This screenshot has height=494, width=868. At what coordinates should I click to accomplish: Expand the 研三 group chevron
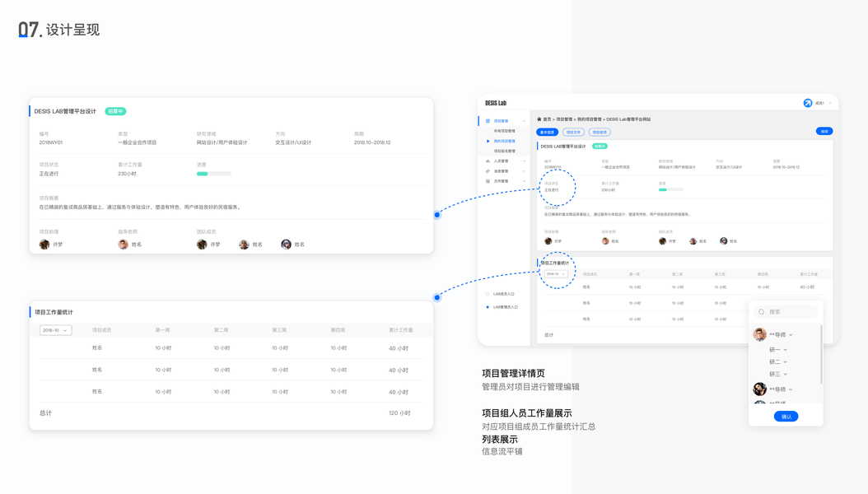(785, 374)
